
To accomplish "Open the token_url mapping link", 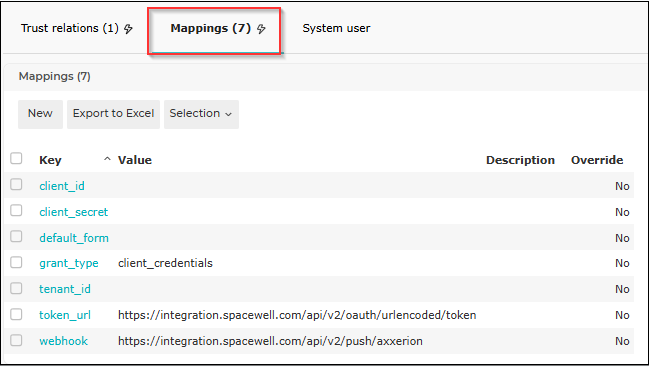I will (65, 315).
